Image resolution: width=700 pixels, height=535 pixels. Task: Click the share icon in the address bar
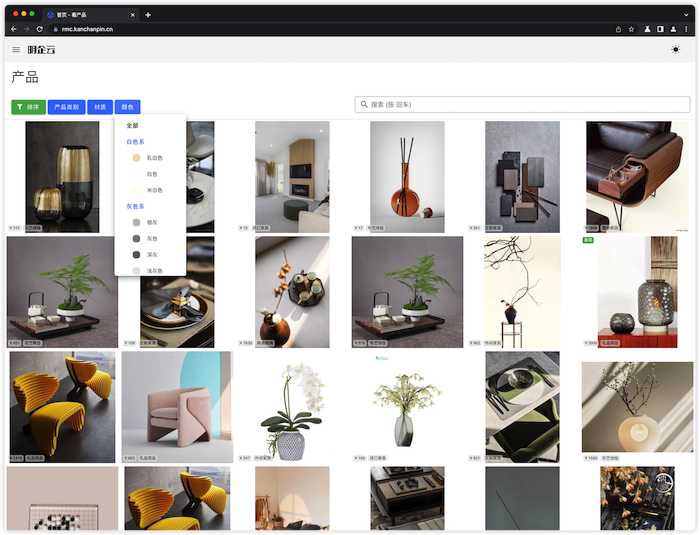[x=618, y=29]
